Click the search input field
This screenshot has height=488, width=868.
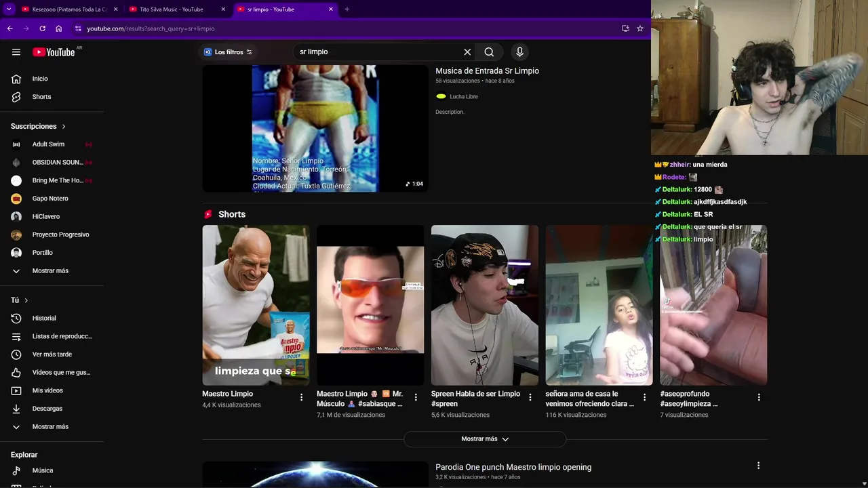coord(380,52)
